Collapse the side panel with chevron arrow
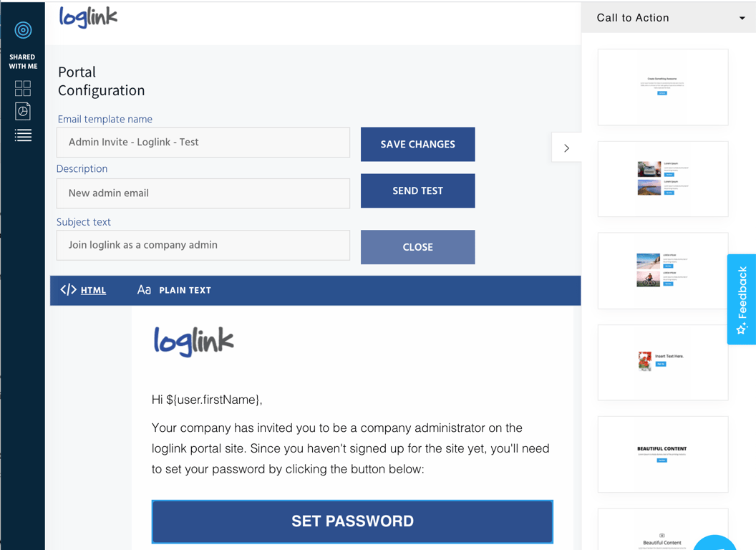The height and width of the screenshot is (550, 756). coord(566,148)
